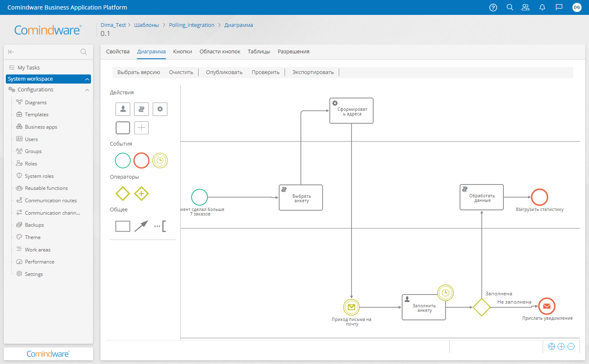
Task: Select the Заполнить анкету task on diagram
Action: [x=424, y=307]
